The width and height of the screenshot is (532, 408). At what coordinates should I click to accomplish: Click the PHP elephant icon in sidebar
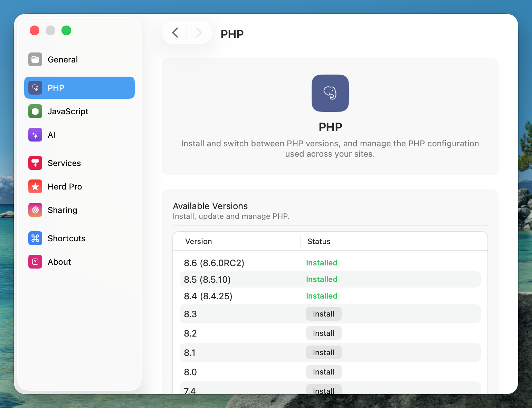tap(35, 88)
